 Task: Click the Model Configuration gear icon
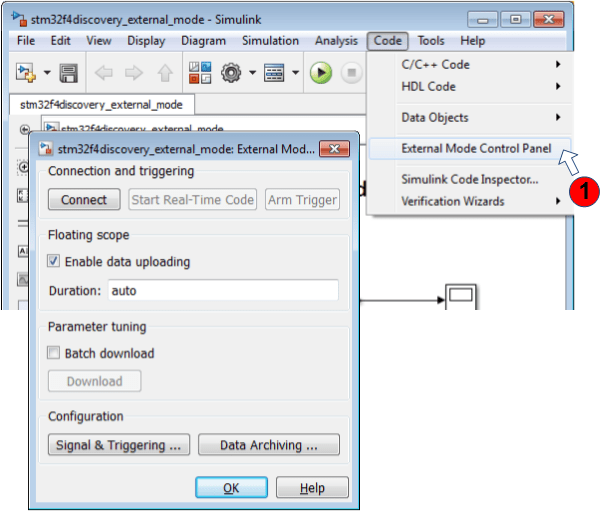tap(233, 73)
